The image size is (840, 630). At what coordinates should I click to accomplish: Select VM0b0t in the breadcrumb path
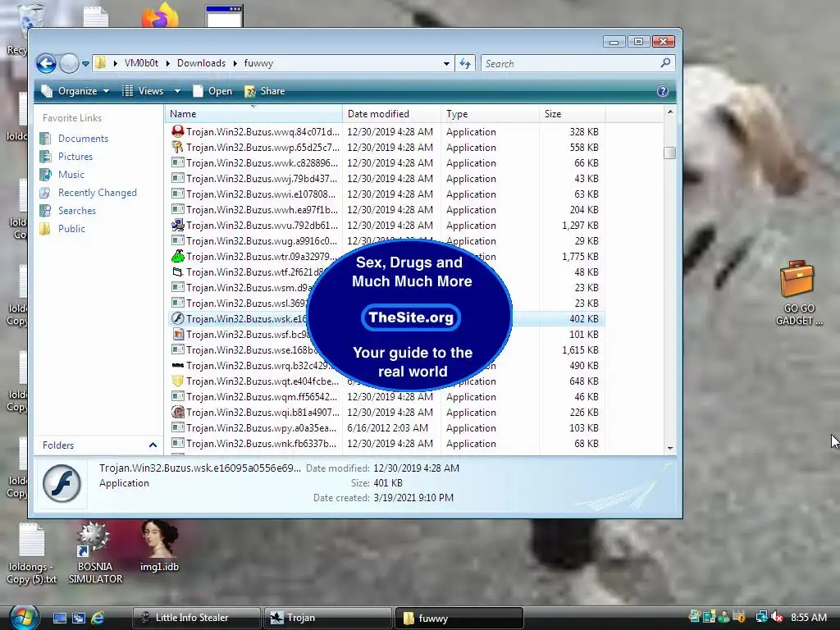coord(141,63)
